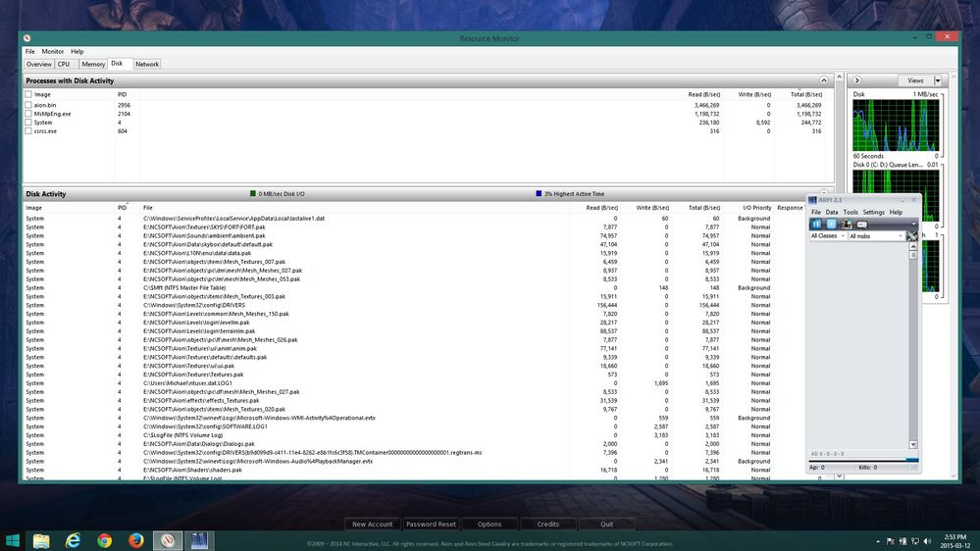Check the System process checkbox
Screen dimensions: 980x551
click(28, 123)
